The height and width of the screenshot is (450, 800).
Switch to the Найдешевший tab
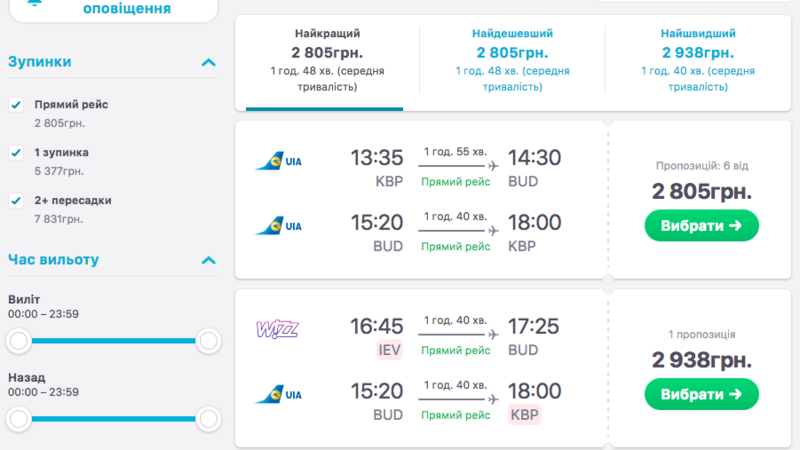click(x=511, y=62)
